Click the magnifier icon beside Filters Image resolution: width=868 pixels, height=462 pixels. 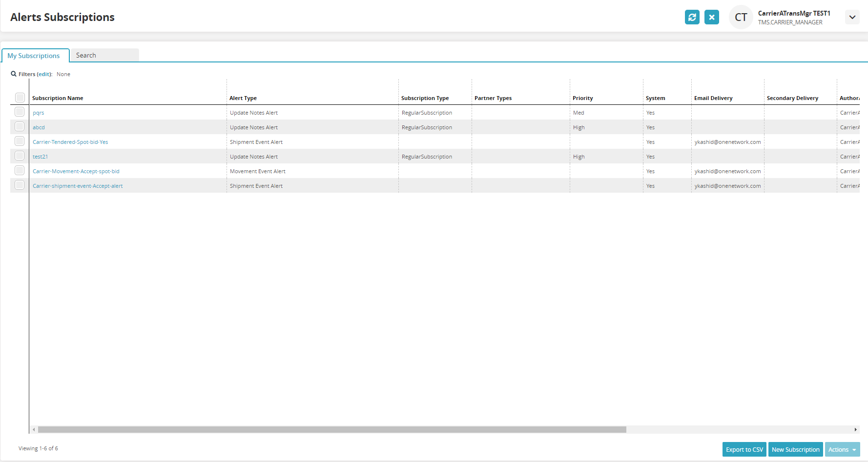[14, 74]
